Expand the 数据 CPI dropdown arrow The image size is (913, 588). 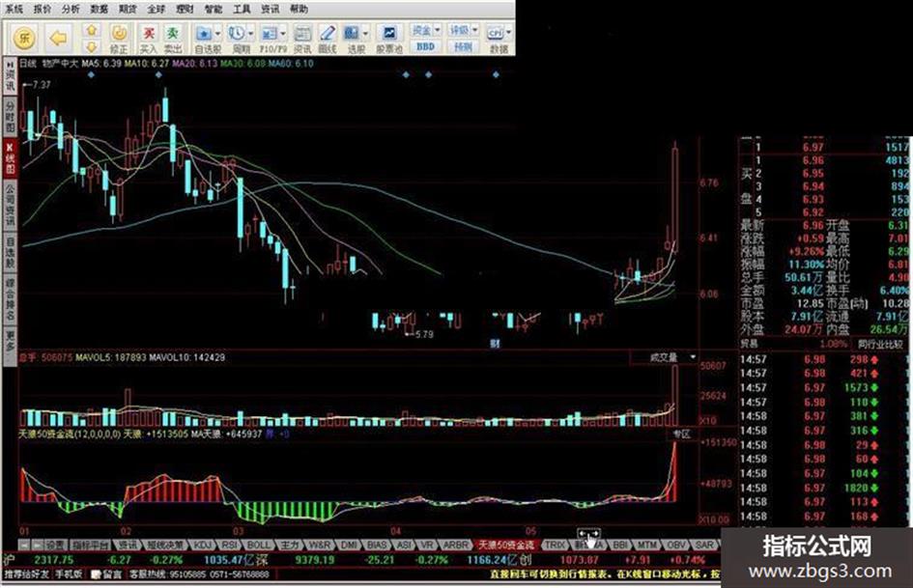click(x=508, y=33)
